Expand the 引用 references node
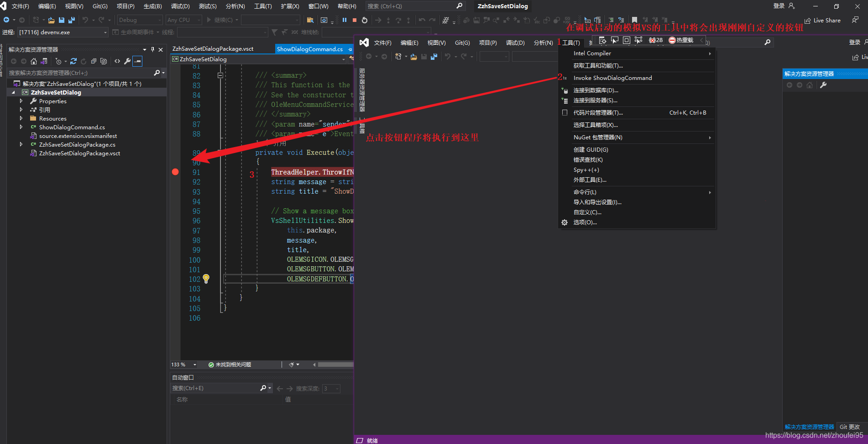 pyautogui.click(x=21, y=110)
